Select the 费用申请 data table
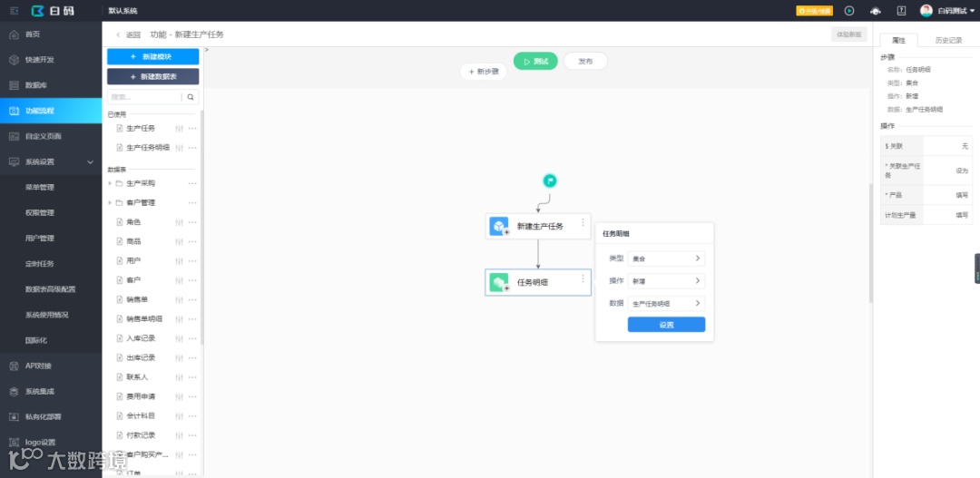980x478 pixels. 141,396
